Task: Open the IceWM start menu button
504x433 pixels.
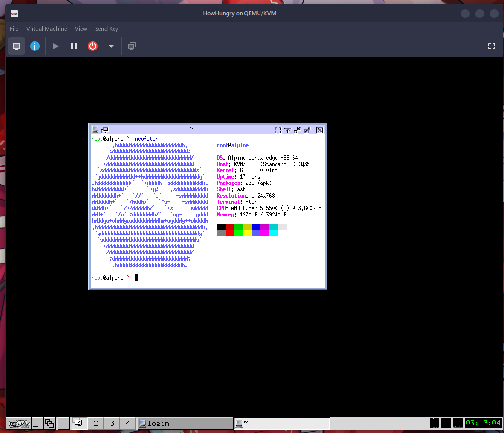Action: click(19, 423)
